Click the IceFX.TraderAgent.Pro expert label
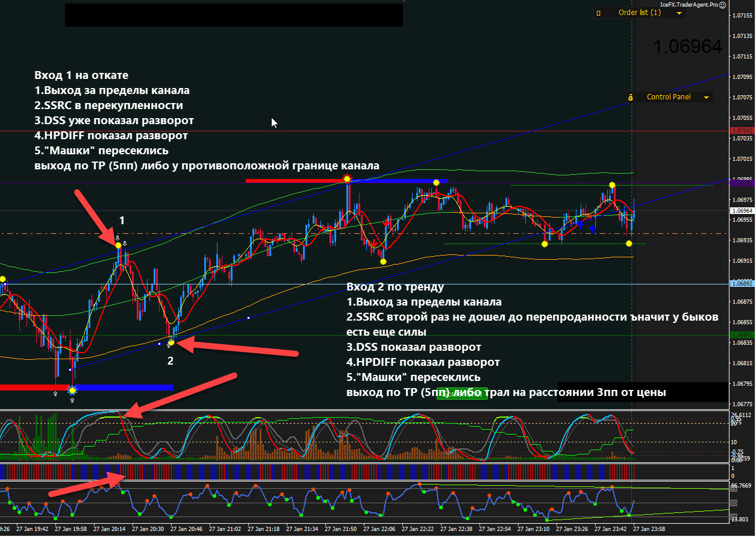The width and height of the screenshot is (756, 537). [689, 4]
